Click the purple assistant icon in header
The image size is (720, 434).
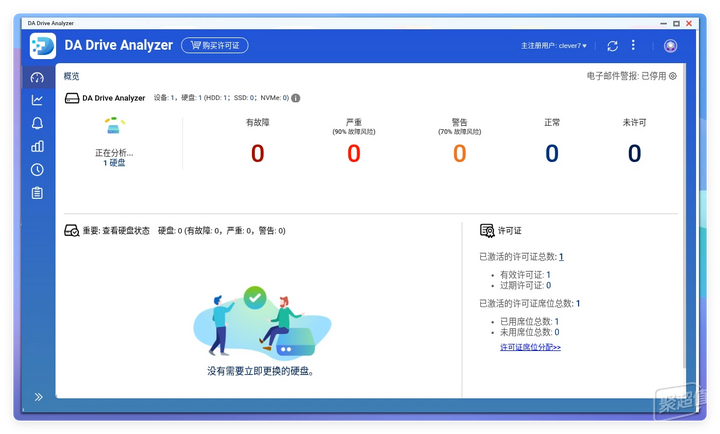tap(670, 46)
